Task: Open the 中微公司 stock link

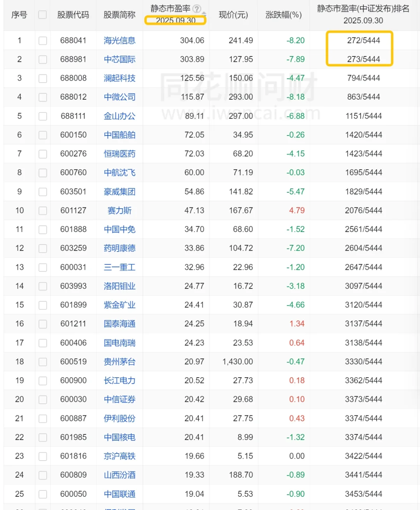Action: click(119, 97)
